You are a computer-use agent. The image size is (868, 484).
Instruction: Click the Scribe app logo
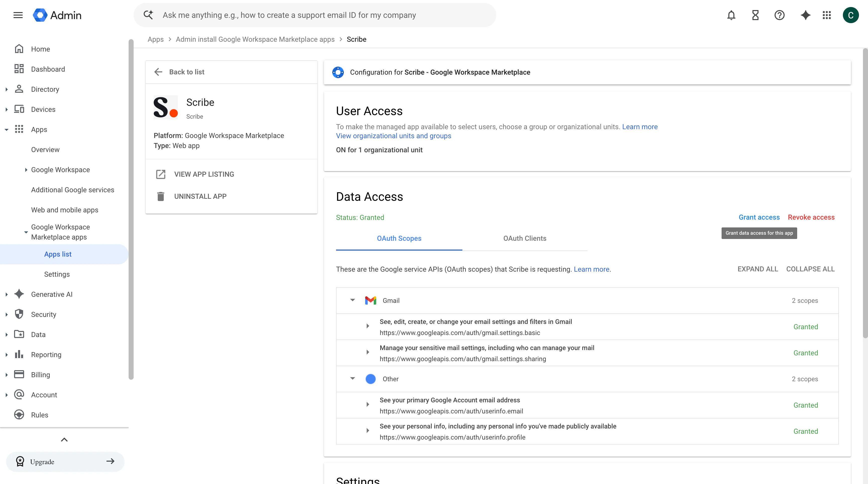(x=166, y=108)
